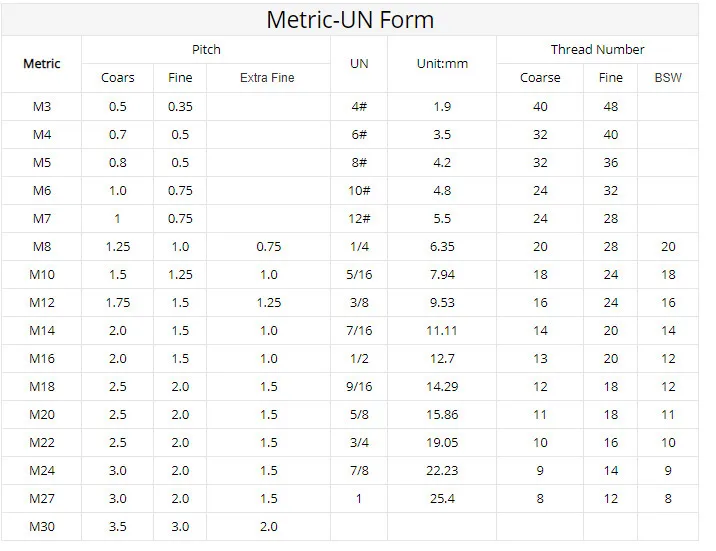
Task: Select the 6.35 mm value cell
Action: [x=442, y=247]
